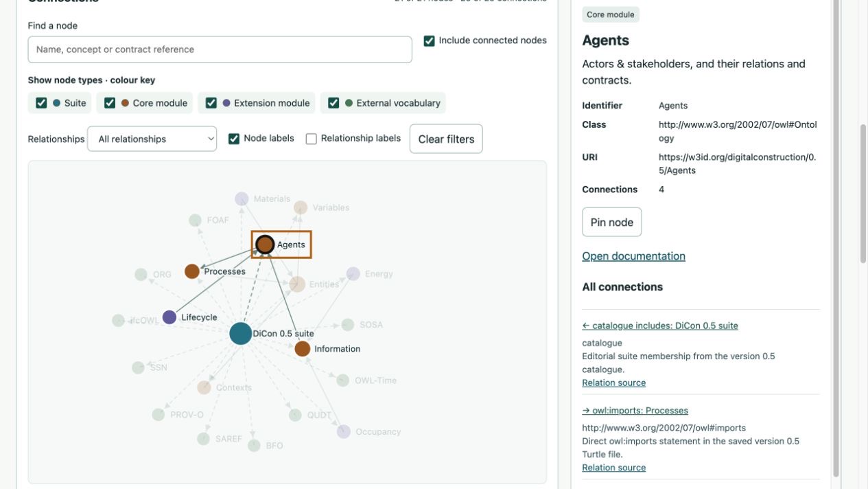Enable the Relationship labels checkbox
868x489 pixels.
pyautogui.click(x=312, y=139)
